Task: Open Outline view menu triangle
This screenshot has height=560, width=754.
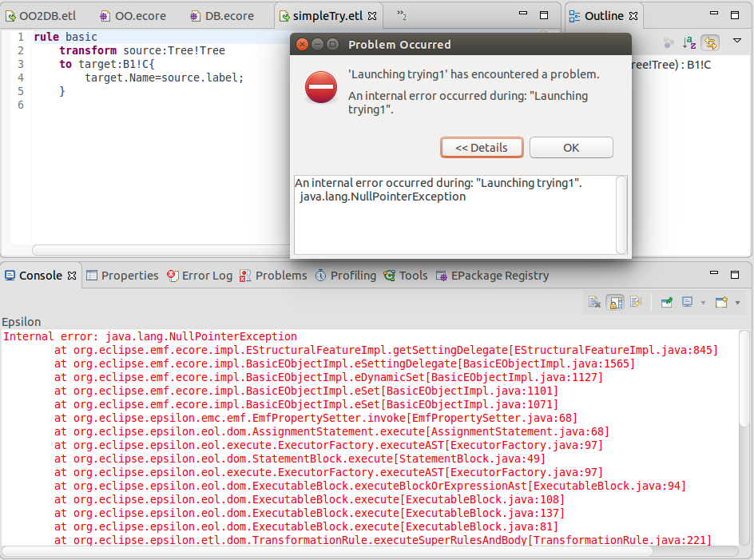Action: 736,41
